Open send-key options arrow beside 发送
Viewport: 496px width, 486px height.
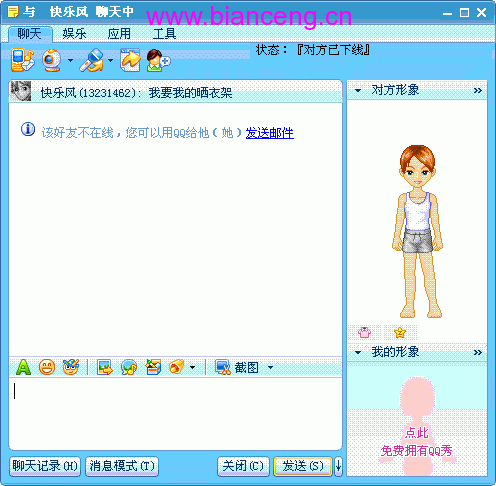(x=338, y=466)
